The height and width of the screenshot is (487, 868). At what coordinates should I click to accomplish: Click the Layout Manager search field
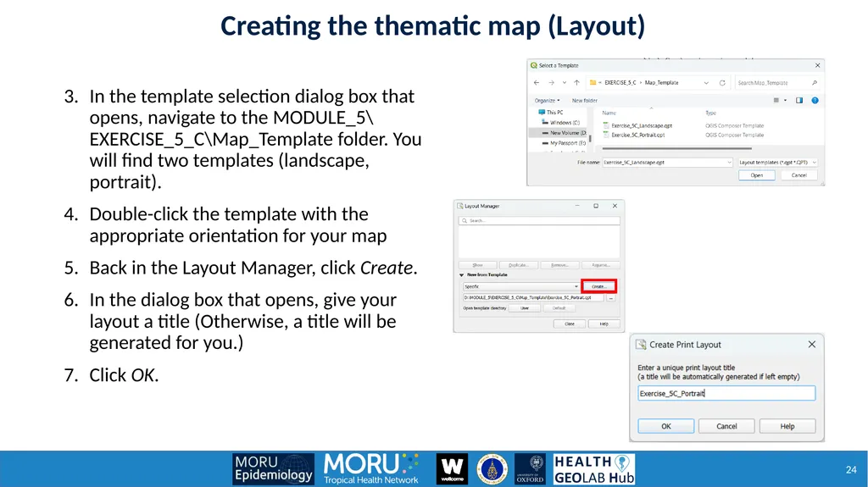click(539, 221)
